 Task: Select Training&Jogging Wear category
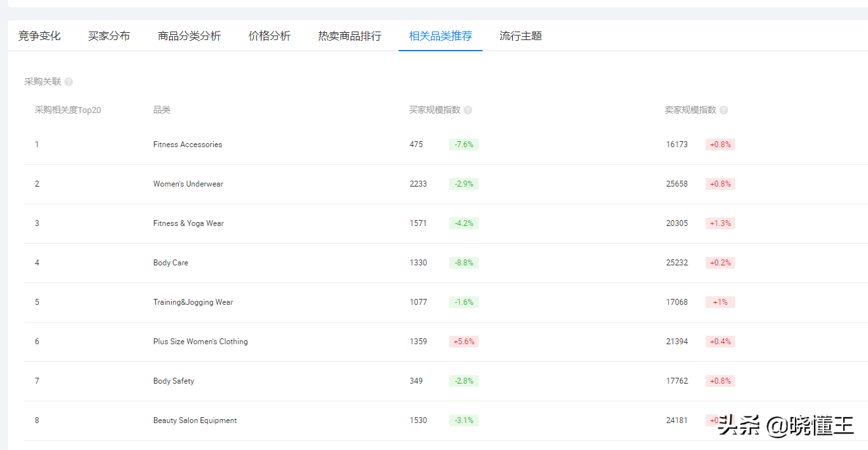(x=193, y=302)
